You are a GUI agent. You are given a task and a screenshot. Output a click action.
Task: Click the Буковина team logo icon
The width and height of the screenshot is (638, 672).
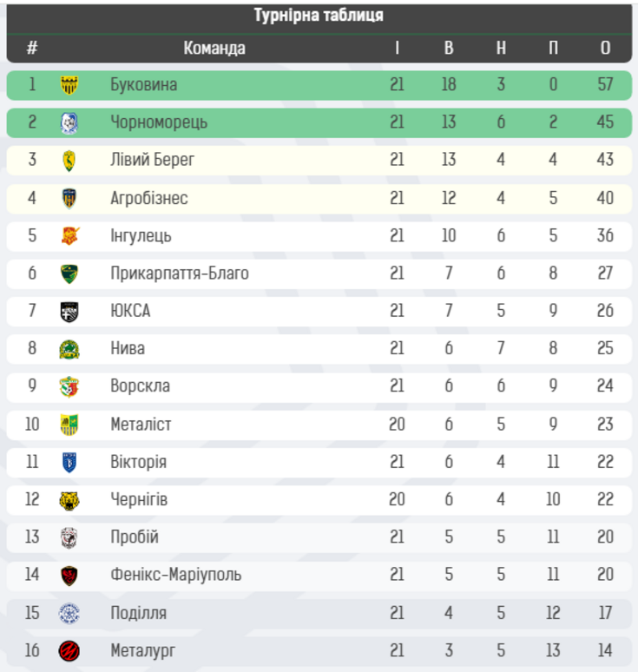coord(69,85)
